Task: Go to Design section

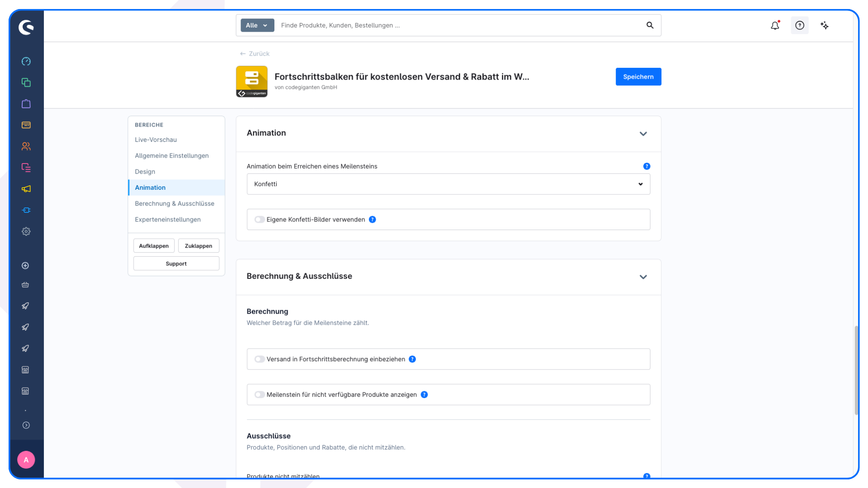Action: (145, 172)
